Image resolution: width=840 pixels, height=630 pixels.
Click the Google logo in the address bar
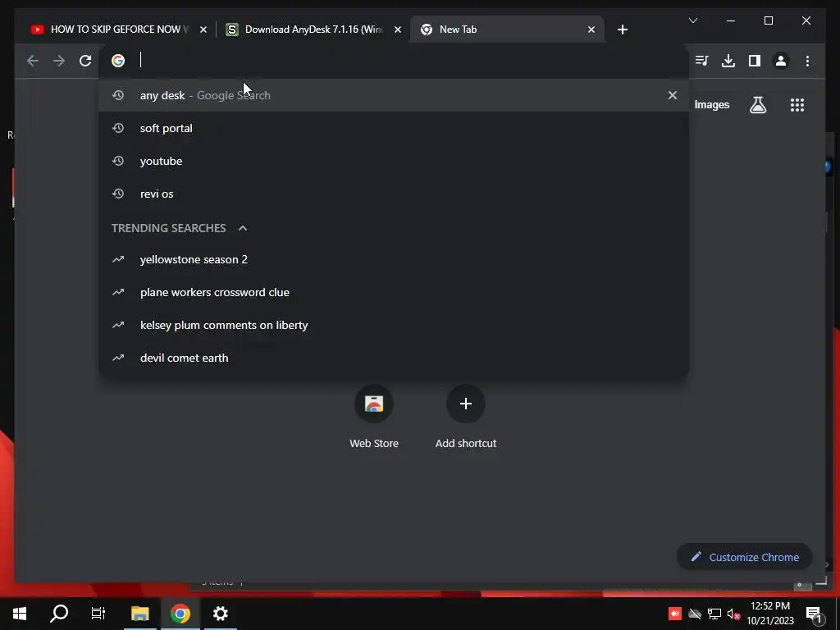[x=118, y=61]
